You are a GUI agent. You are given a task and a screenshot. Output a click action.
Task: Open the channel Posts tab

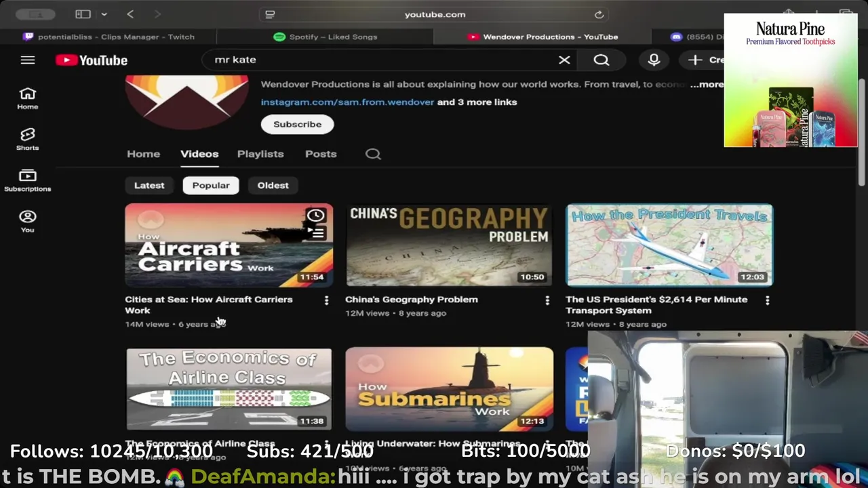[x=321, y=154]
